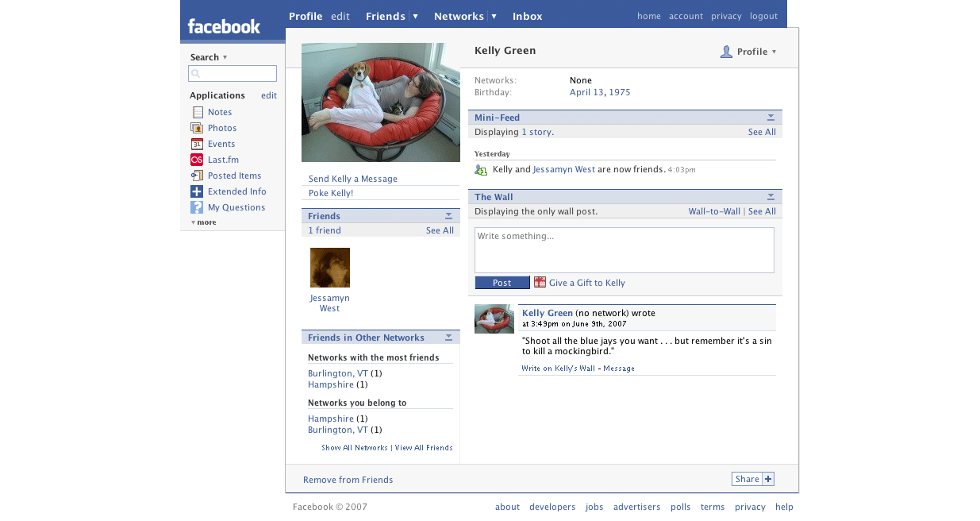980x521 pixels.
Task: Open the Networks menu dropdown arrow
Action: (494, 16)
